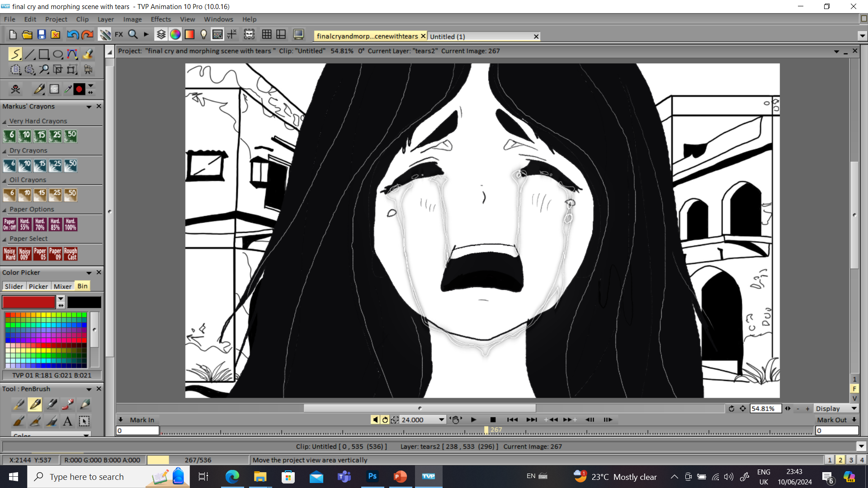Open the grid display icon
This screenshot has height=488, width=868.
[267, 34]
